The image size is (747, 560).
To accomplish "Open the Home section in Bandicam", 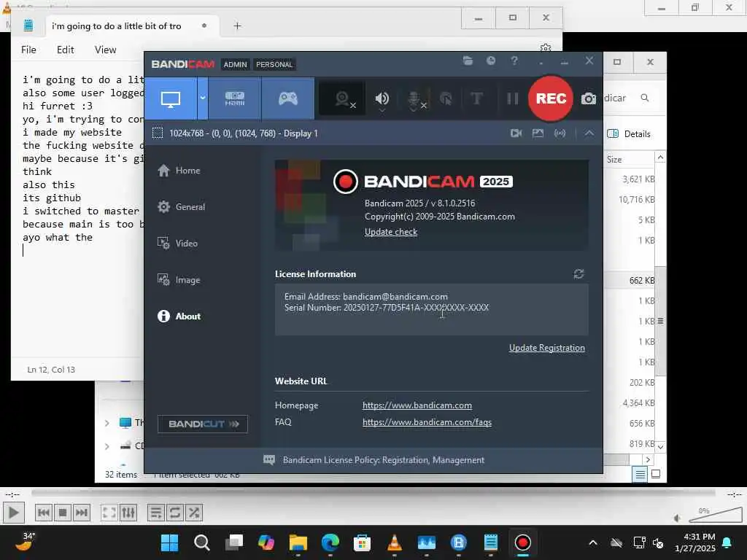I will pos(179,171).
